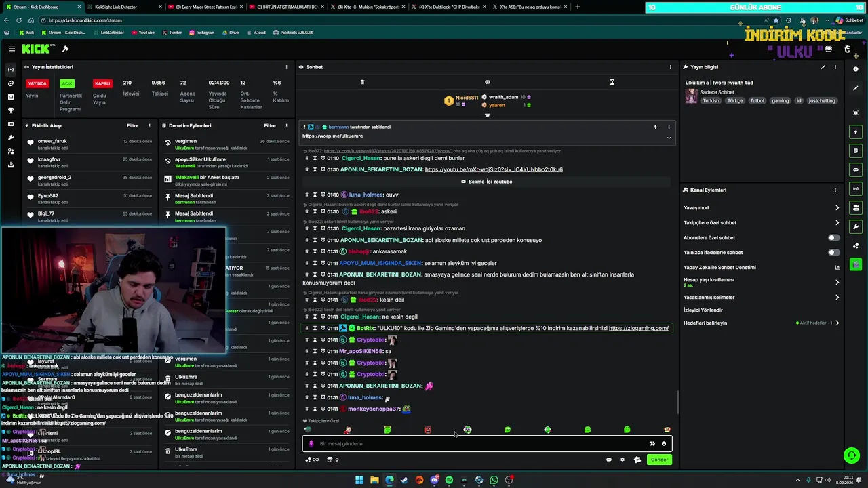Expand the leaderboard under Njord5811

pos(487,115)
